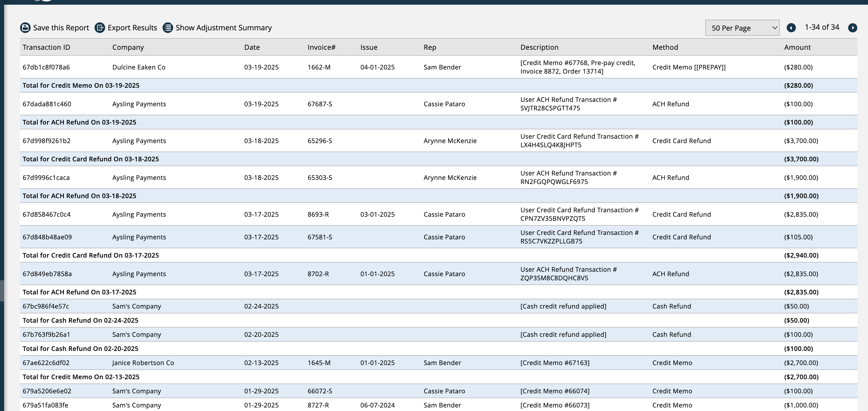Select transaction ID 67d849eb7858a
The width and height of the screenshot is (868, 411).
point(47,274)
